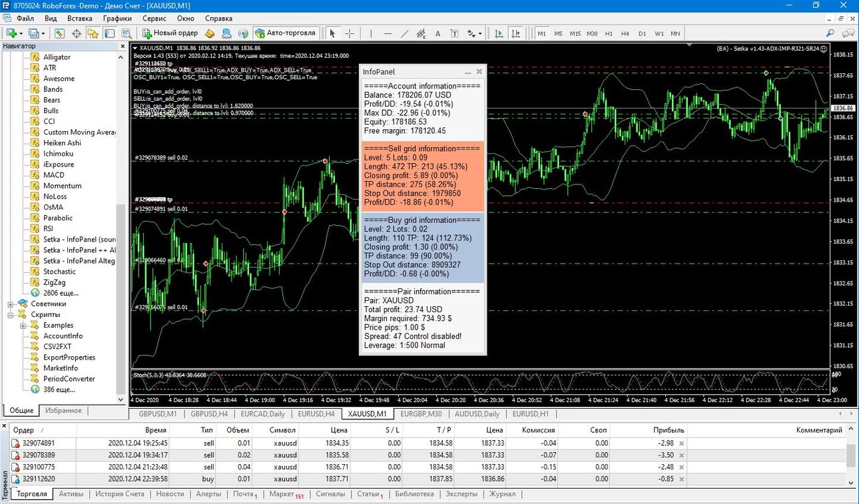859x504 pixels.
Task: Switch to the M15 timeframe
Action: pyautogui.click(x=575, y=33)
